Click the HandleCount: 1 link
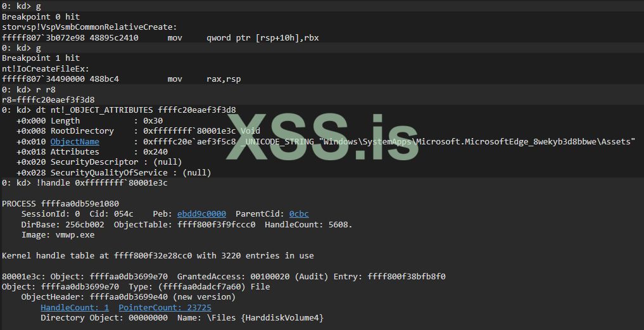Viewport: 644px width, 330px height. pyautogui.click(x=75, y=307)
